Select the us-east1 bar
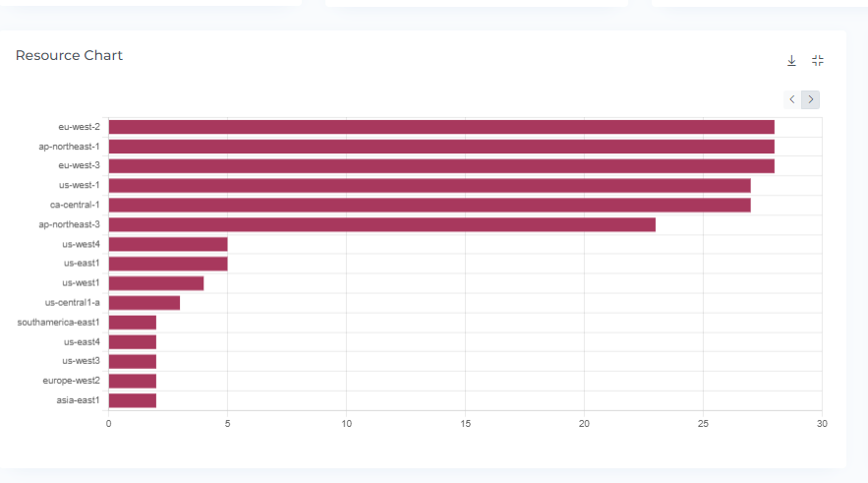 coord(168,264)
